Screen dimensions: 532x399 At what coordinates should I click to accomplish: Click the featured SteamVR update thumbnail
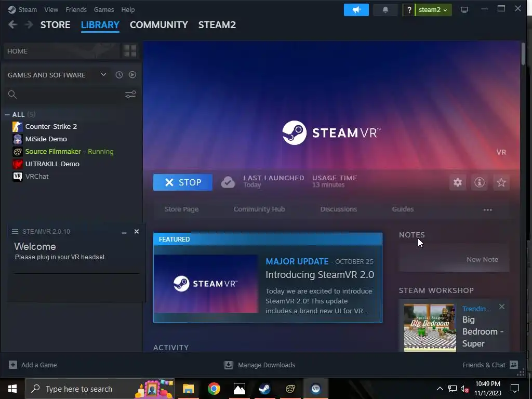[x=206, y=284]
